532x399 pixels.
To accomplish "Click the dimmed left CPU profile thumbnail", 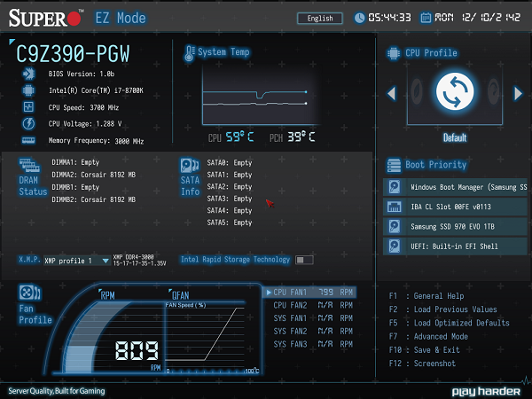I will coord(417,91).
